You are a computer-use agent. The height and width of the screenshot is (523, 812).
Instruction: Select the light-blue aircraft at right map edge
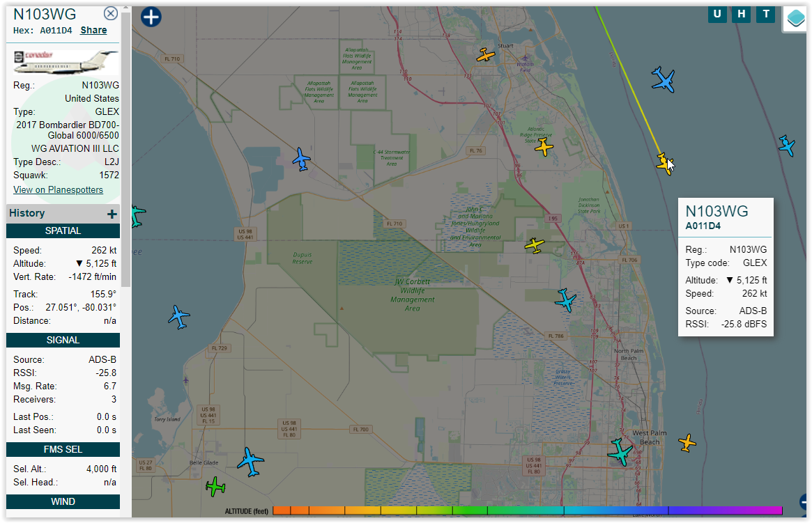[x=787, y=146]
